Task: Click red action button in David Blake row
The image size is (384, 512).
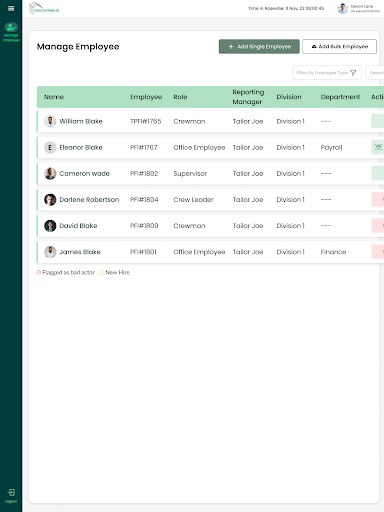Action: tap(378, 226)
